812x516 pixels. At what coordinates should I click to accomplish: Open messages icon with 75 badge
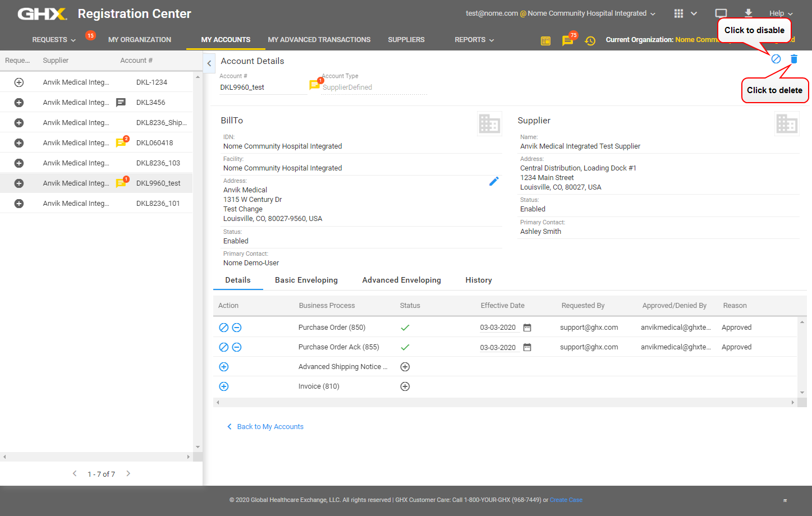567,41
